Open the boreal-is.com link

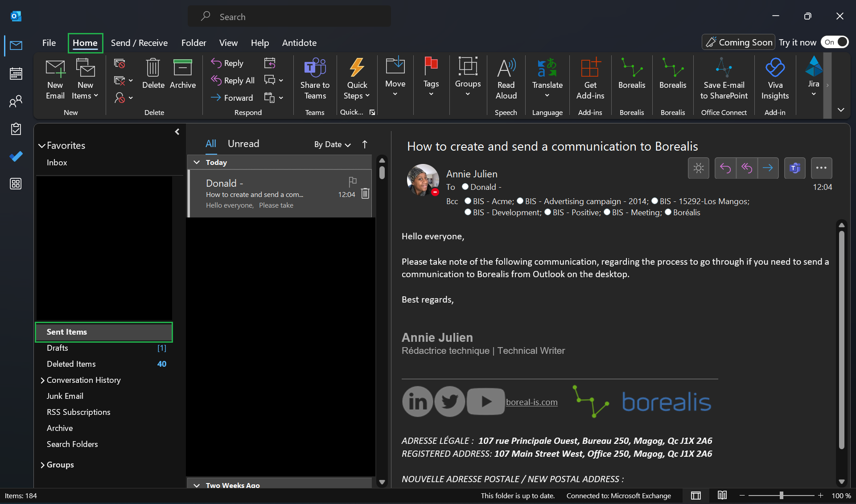tap(531, 402)
